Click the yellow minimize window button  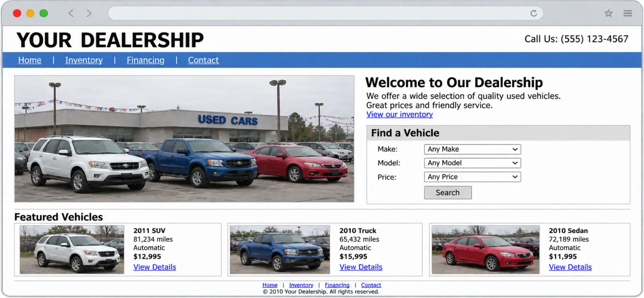(x=30, y=13)
